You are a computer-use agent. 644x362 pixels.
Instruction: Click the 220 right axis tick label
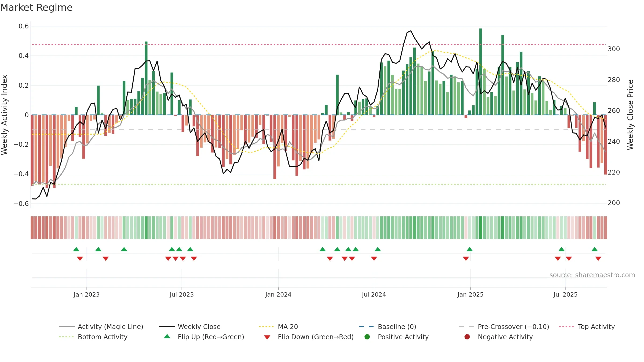[x=614, y=172]
